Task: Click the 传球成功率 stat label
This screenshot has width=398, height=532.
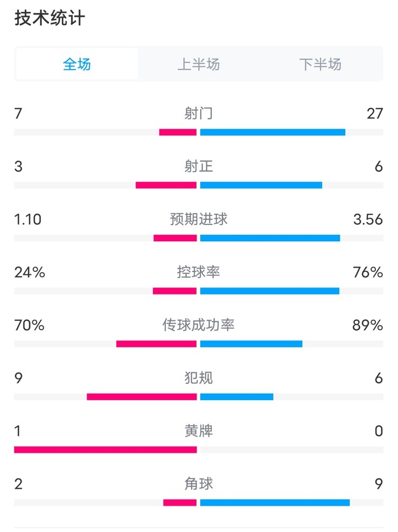Action: pyautogui.click(x=199, y=325)
